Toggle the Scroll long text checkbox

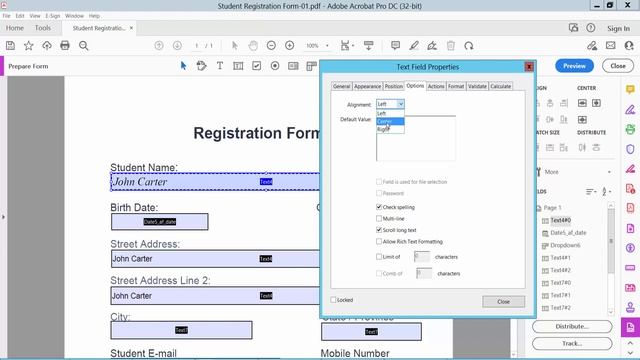click(379, 230)
